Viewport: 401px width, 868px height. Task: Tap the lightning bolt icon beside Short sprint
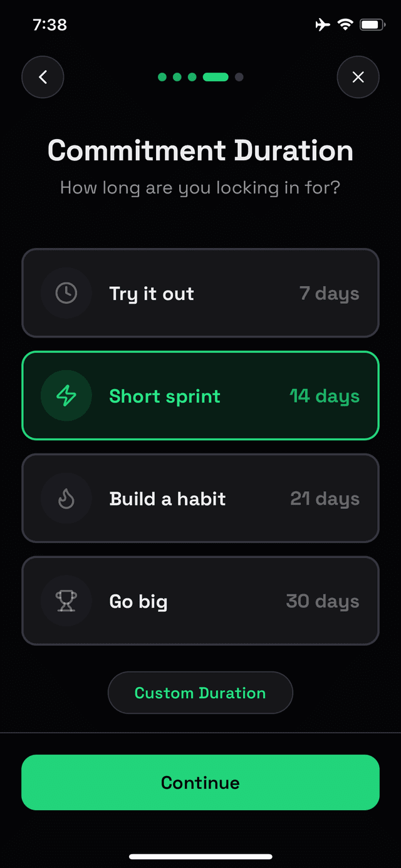tap(66, 396)
